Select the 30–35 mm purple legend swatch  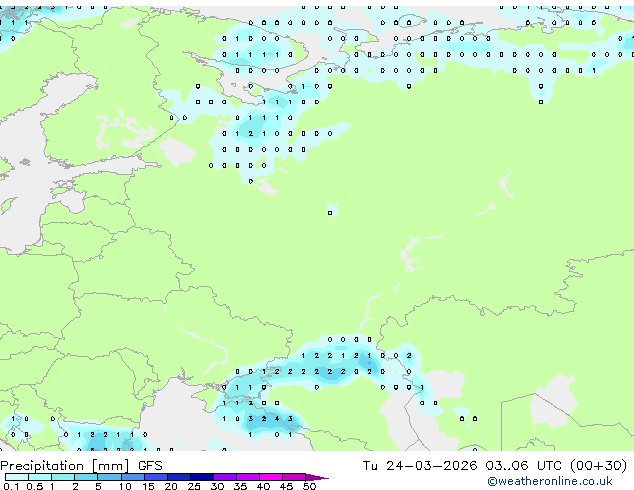[224, 477]
